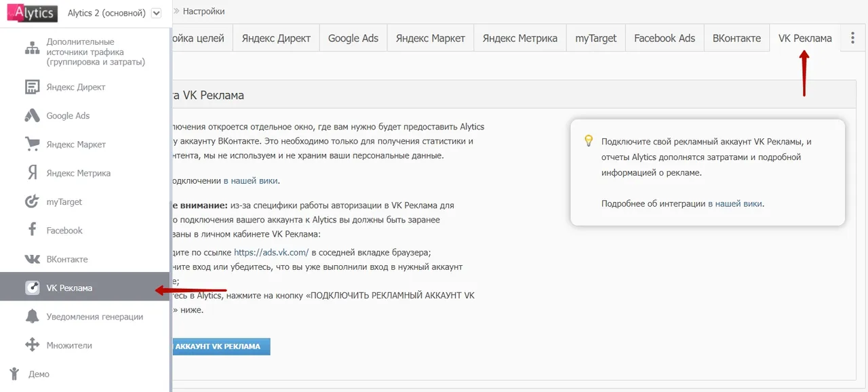This screenshot has width=868, height=392.
Task: Open the partially visible goals settings tab
Action: pos(202,38)
